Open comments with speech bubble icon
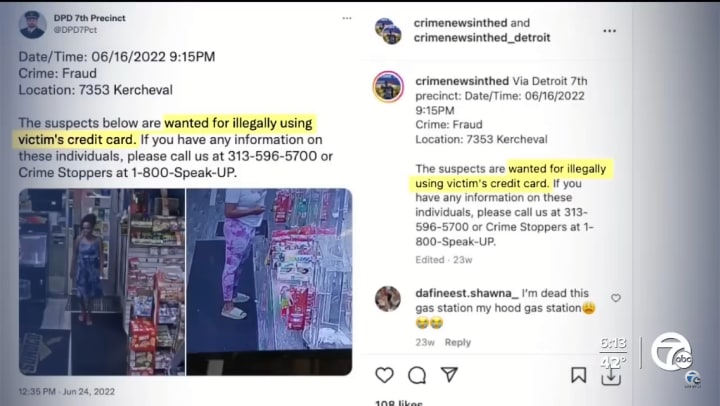 tap(417, 375)
